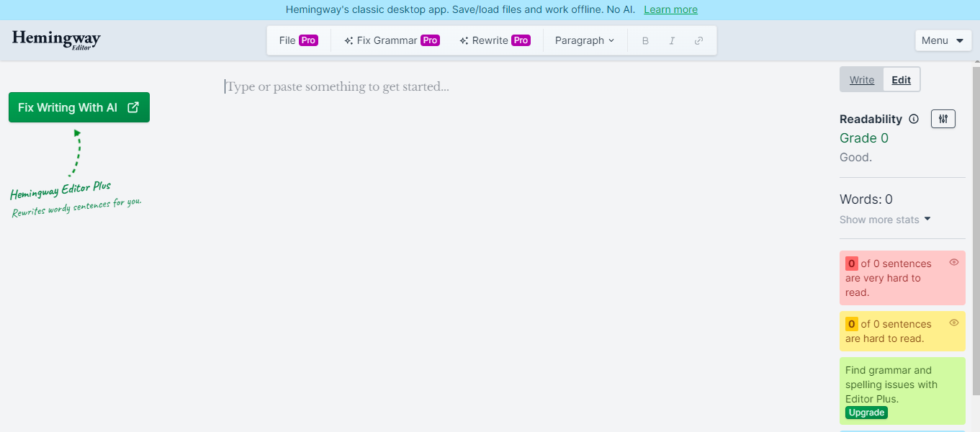Click the red very hard sentences card
980x432 pixels.
(x=902, y=278)
